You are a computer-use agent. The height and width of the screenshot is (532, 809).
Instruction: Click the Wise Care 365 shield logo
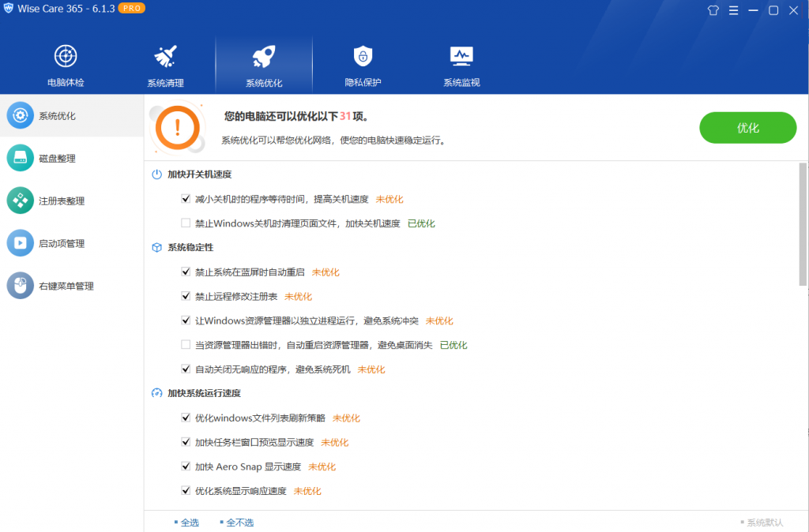click(8, 8)
